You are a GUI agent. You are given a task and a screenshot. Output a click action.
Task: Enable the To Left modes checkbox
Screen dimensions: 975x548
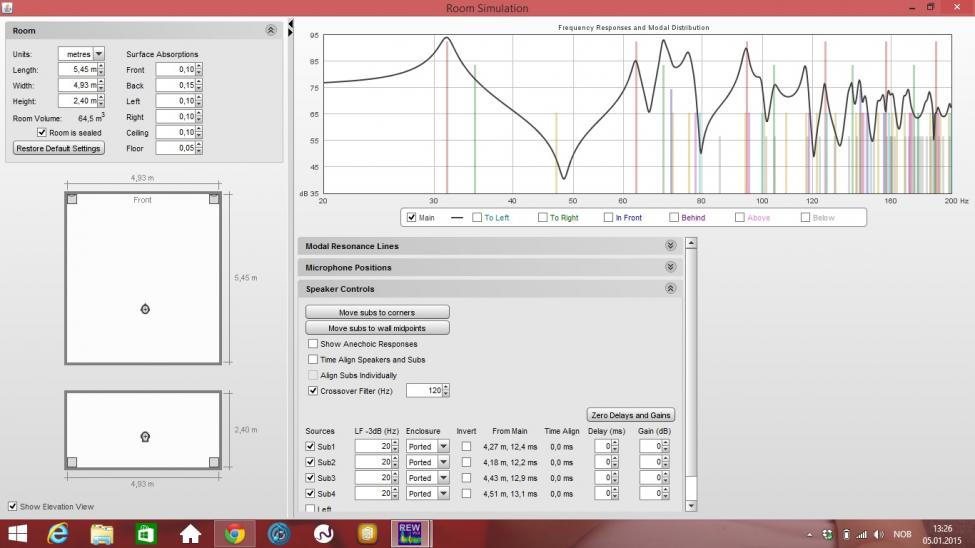point(477,217)
